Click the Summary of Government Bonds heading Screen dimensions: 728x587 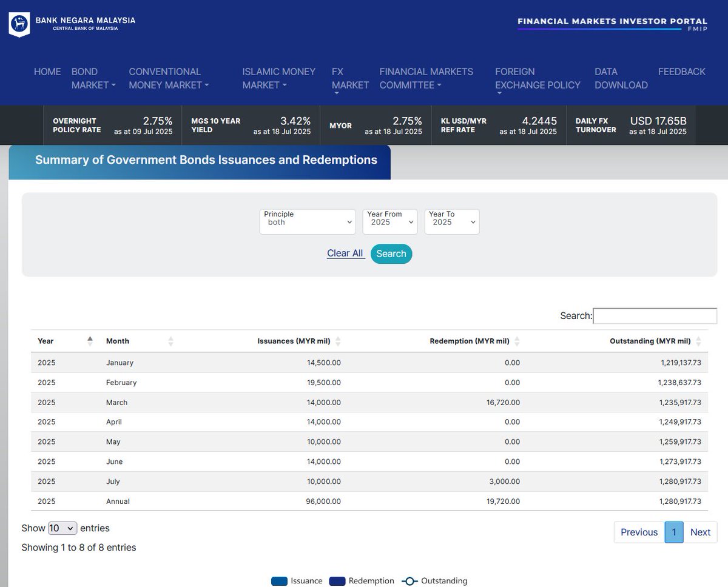(x=206, y=160)
